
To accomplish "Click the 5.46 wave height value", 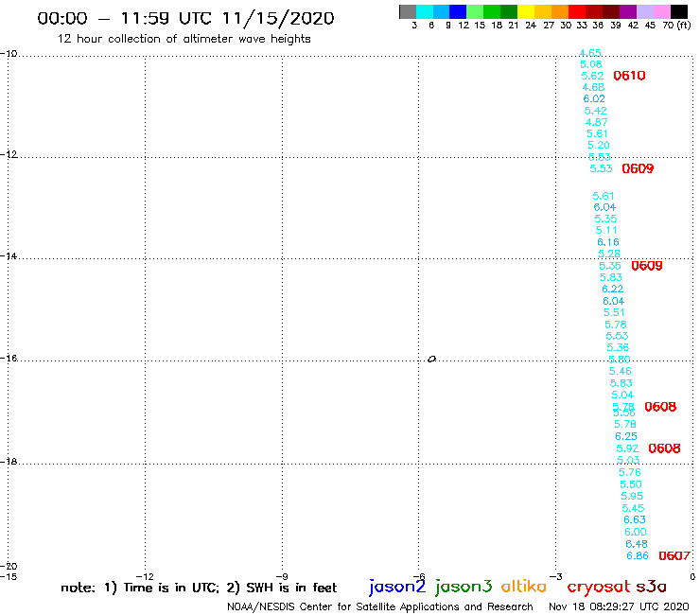I will [x=621, y=371].
